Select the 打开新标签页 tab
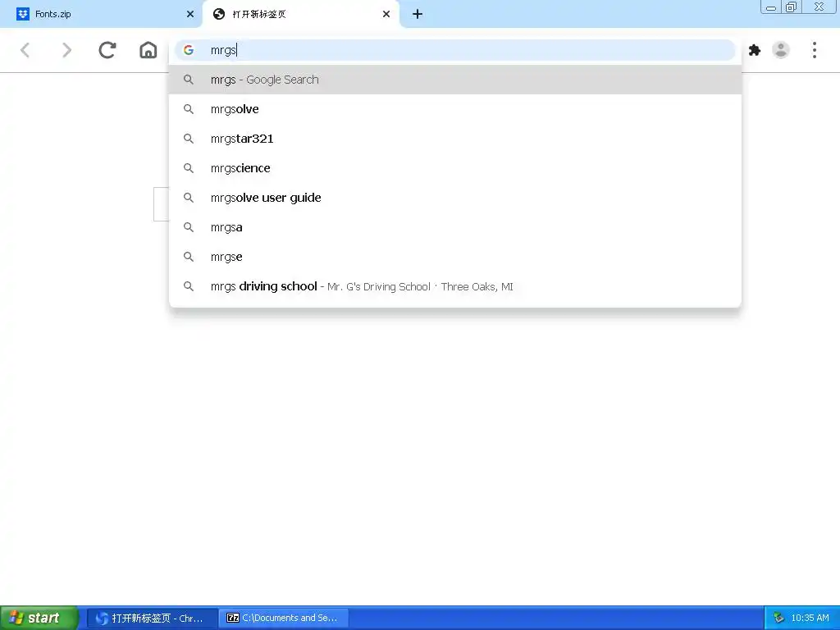This screenshot has height=630, width=840. click(x=300, y=14)
